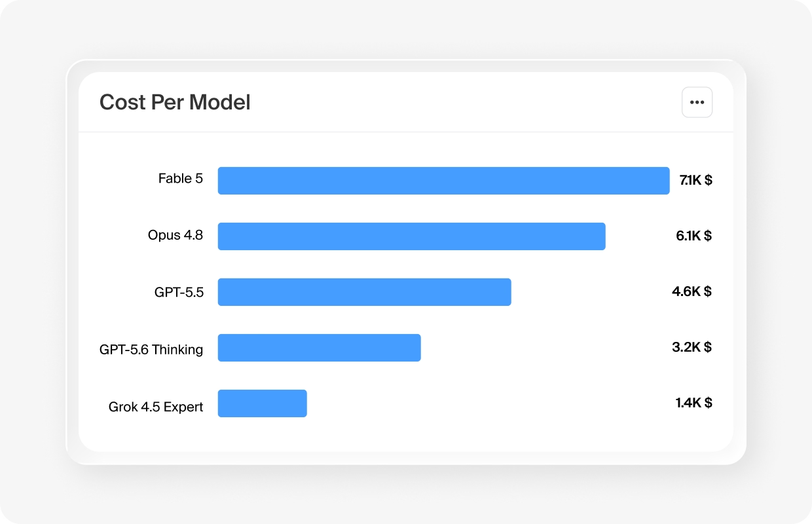
Task: Select the 3.2K $ value
Action: point(692,347)
